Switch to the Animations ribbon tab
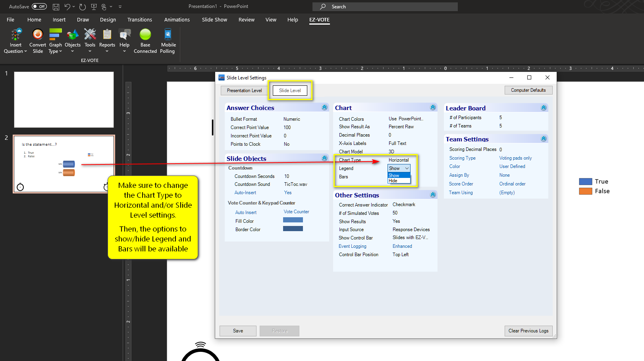Screen dimensions: 644x361 point(177,19)
